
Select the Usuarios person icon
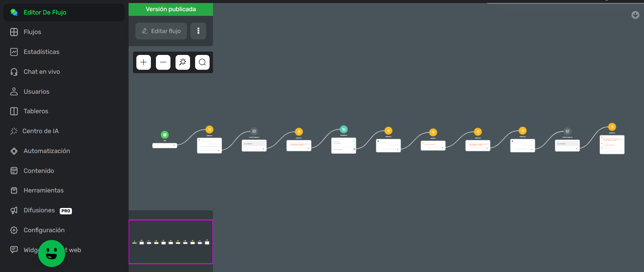(14, 91)
